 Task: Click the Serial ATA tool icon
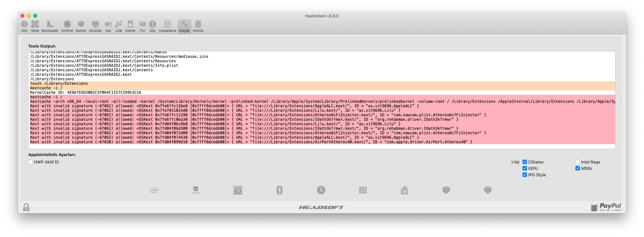(x=238, y=190)
